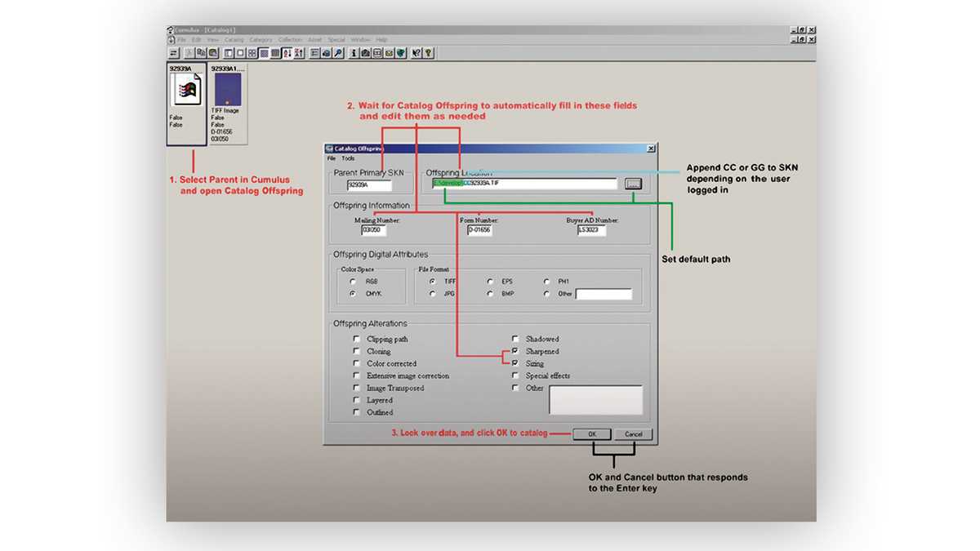Tick the Special effects checkbox

pos(515,375)
